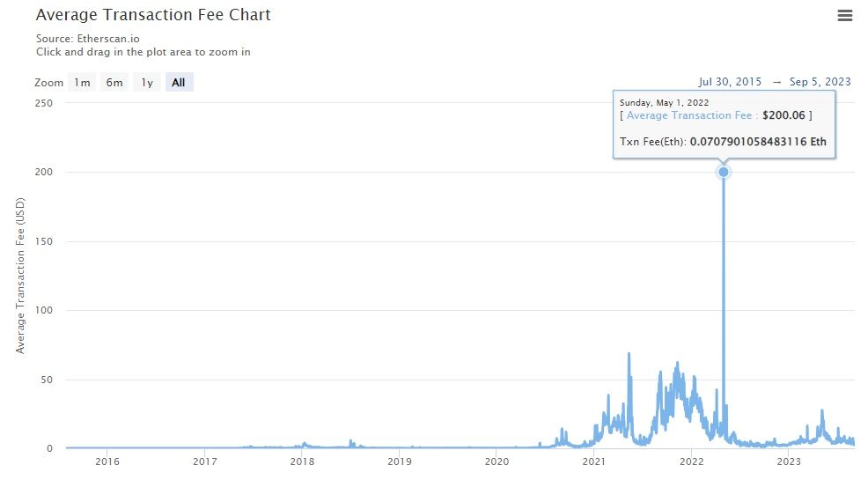Select the 1m zoom range
The height and width of the screenshot is (480, 868).
click(x=82, y=83)
